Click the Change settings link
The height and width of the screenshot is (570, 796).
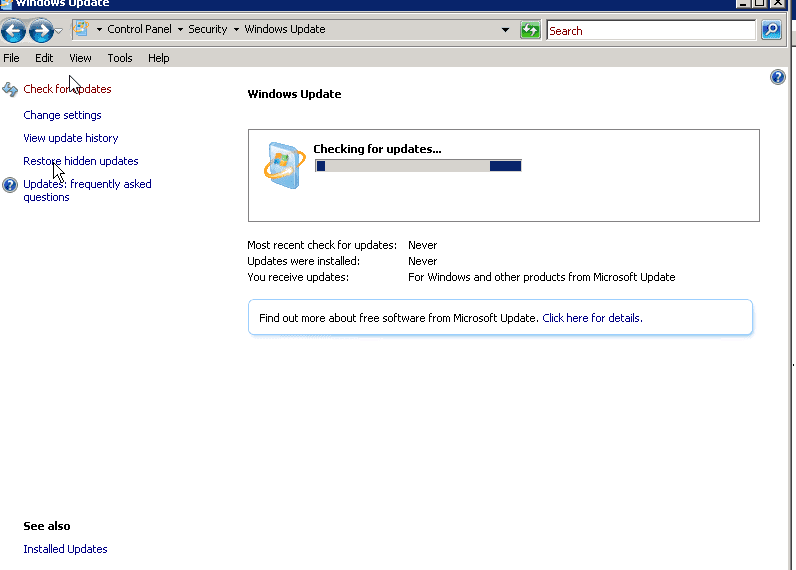[x=62, y=115]
